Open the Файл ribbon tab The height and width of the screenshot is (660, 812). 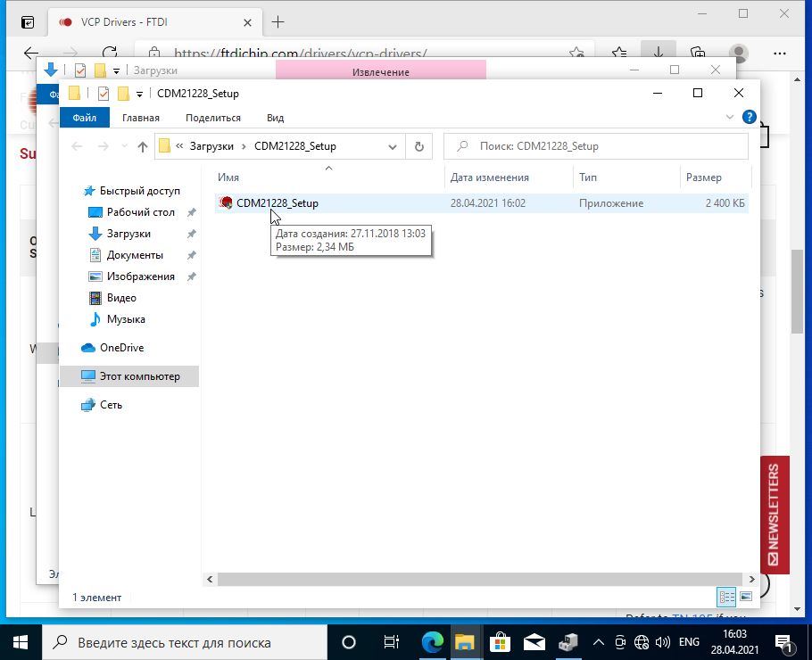coord(85,118)
